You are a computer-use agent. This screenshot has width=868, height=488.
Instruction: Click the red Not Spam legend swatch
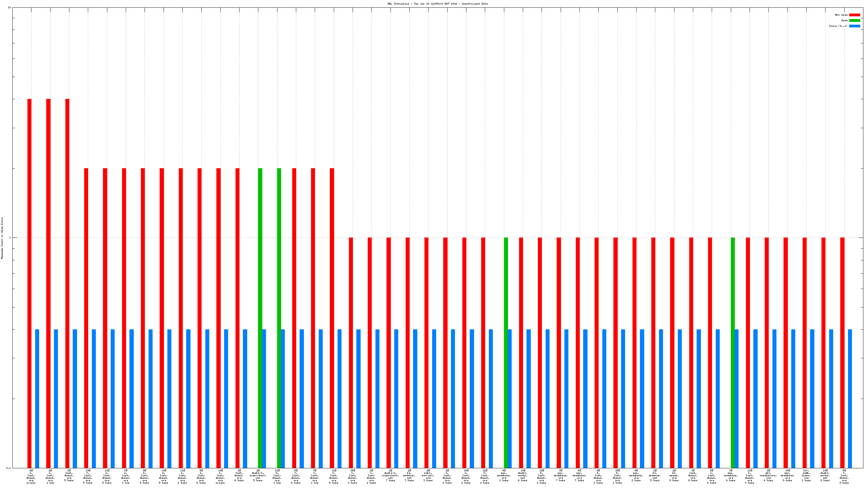coord(854,15)
